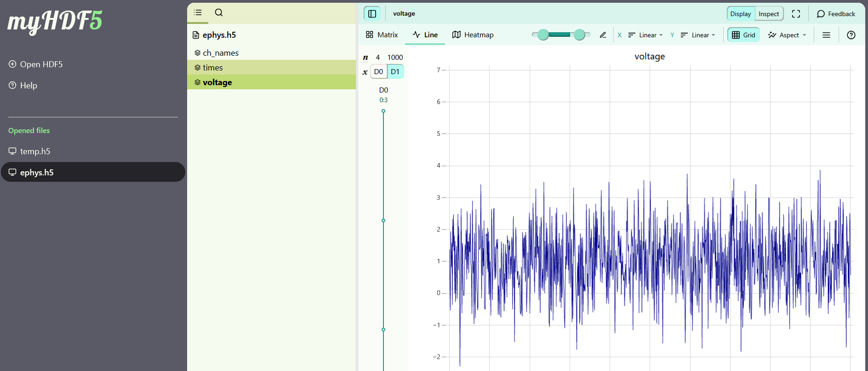Click the Feedback button
The height and width of the screenshot is (371, 868).
[x=836, y=14]
